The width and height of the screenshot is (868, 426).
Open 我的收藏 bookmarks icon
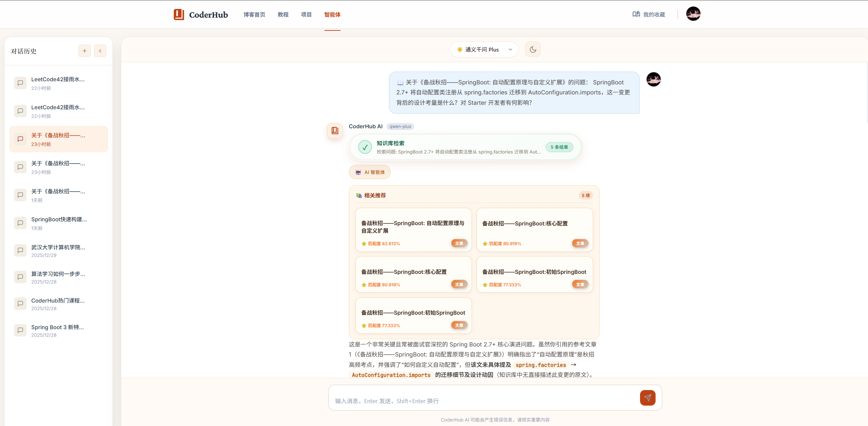(636, 14)
